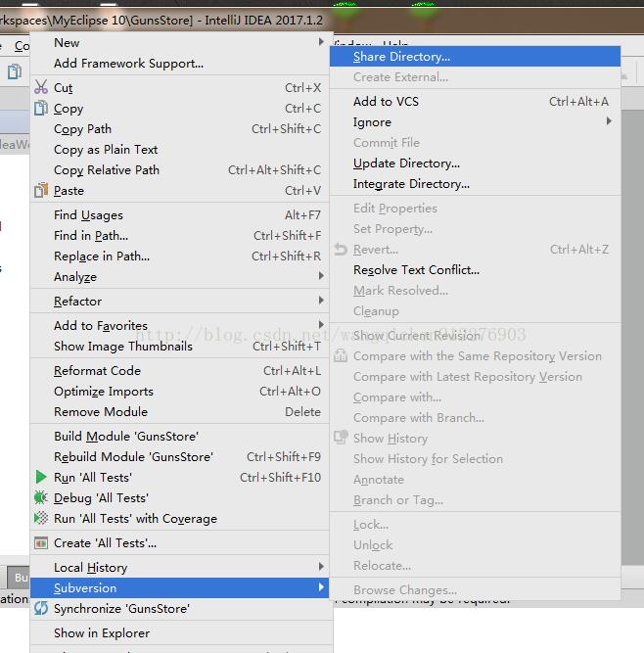Click Mark Resolved... entry
The image size is (644, 653).
pos(475,290)
